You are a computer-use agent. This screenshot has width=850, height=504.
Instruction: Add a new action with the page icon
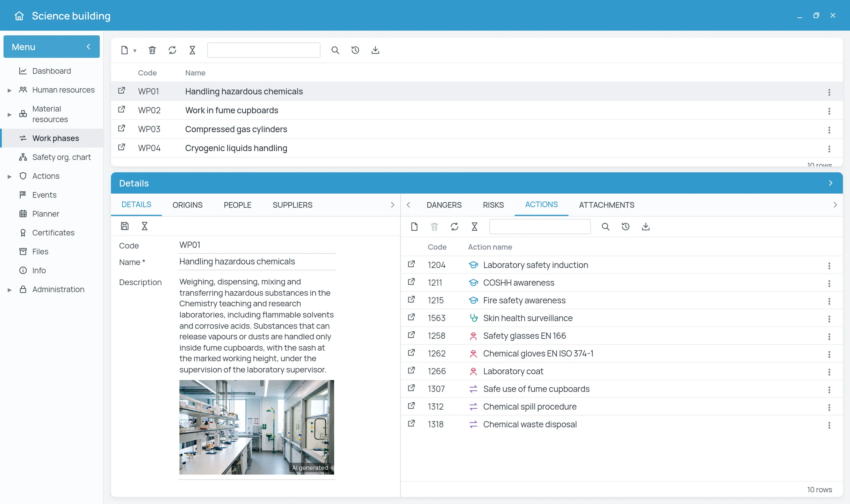pos(414,227)
